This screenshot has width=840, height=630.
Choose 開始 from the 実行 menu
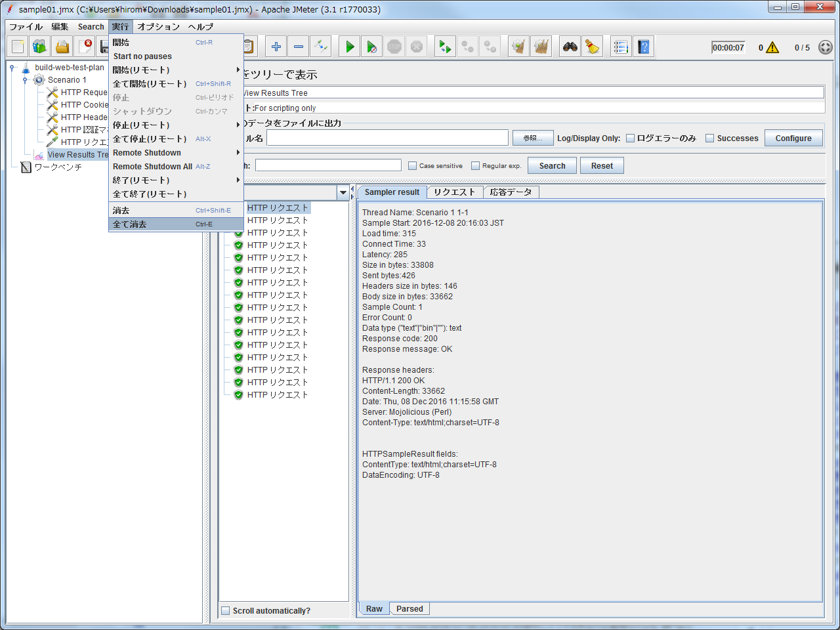point(176,43)
